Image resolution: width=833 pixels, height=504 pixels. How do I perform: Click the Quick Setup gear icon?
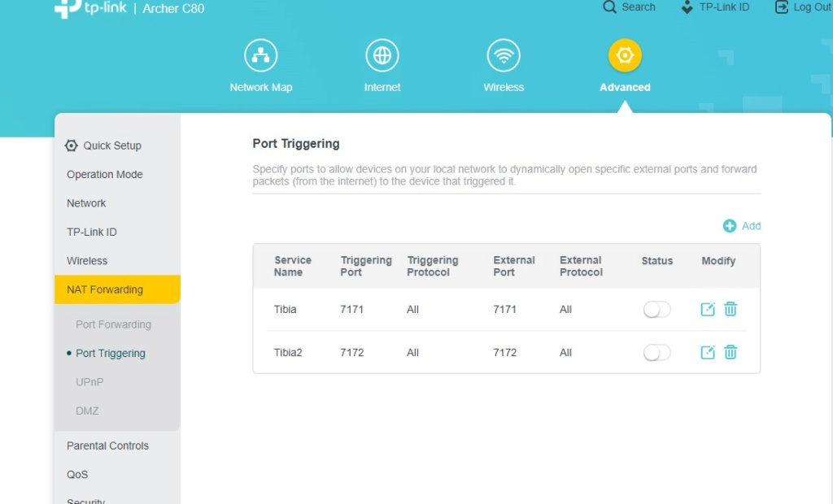[x=72, y=146]
